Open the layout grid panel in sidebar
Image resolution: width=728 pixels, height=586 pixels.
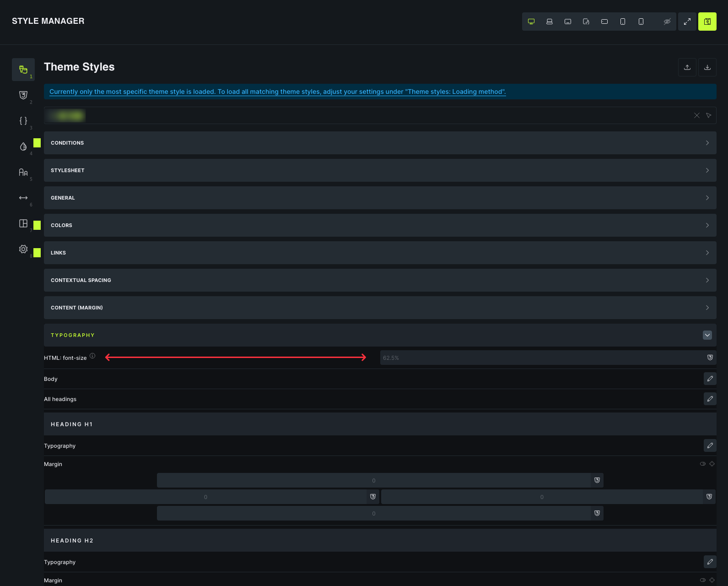(x=23, y=223)
